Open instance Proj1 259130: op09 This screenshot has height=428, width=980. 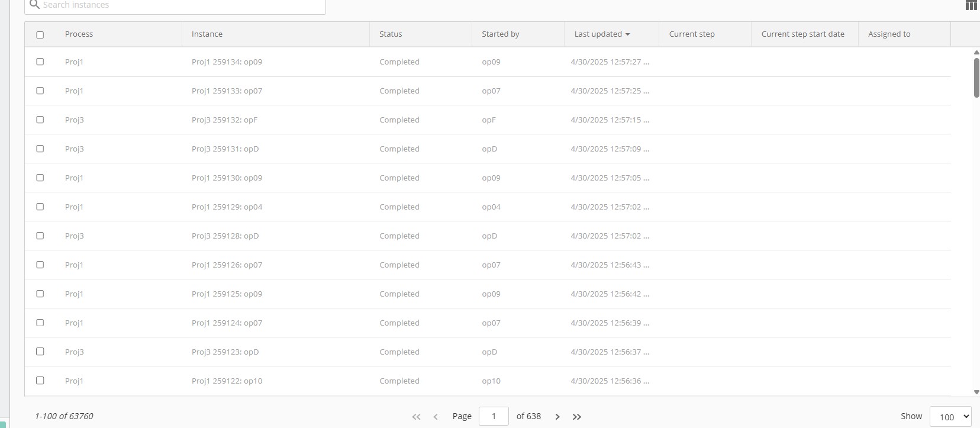pyautogui.click(x=227, y=178)
